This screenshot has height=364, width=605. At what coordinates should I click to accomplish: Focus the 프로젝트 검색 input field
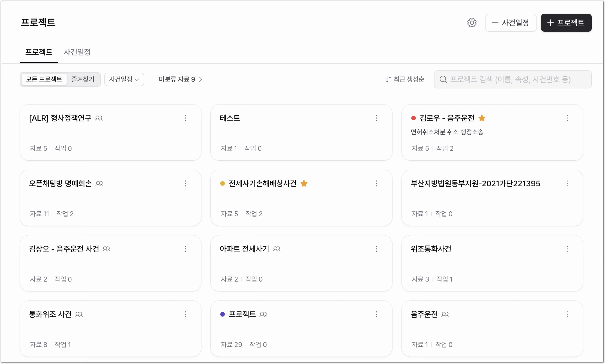pyautogui.click(x=513, y=79)
